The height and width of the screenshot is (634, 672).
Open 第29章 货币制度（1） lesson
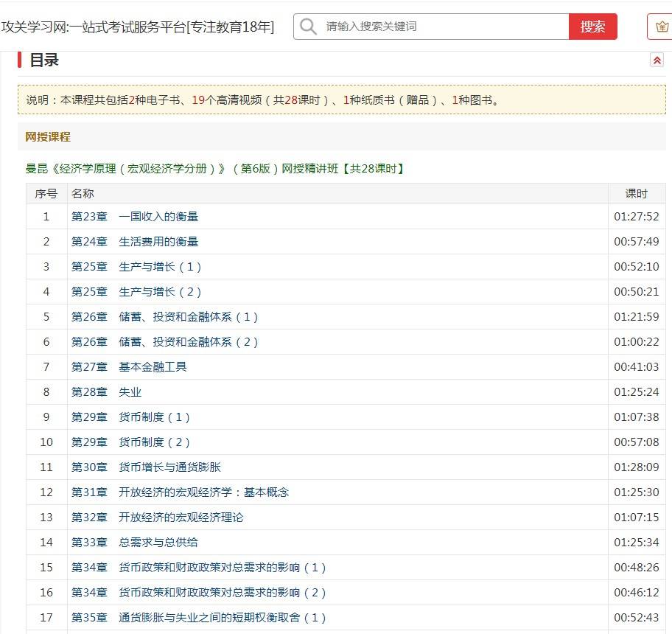click(130, 417)
